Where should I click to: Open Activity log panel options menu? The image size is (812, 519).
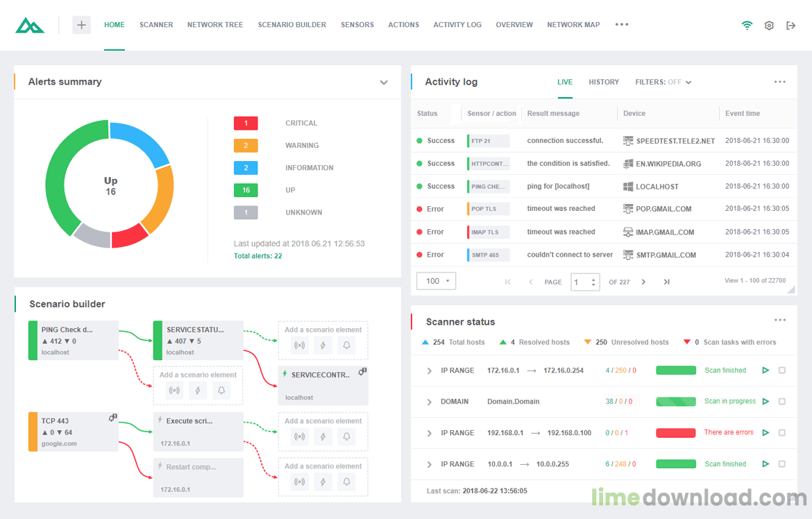780,82
